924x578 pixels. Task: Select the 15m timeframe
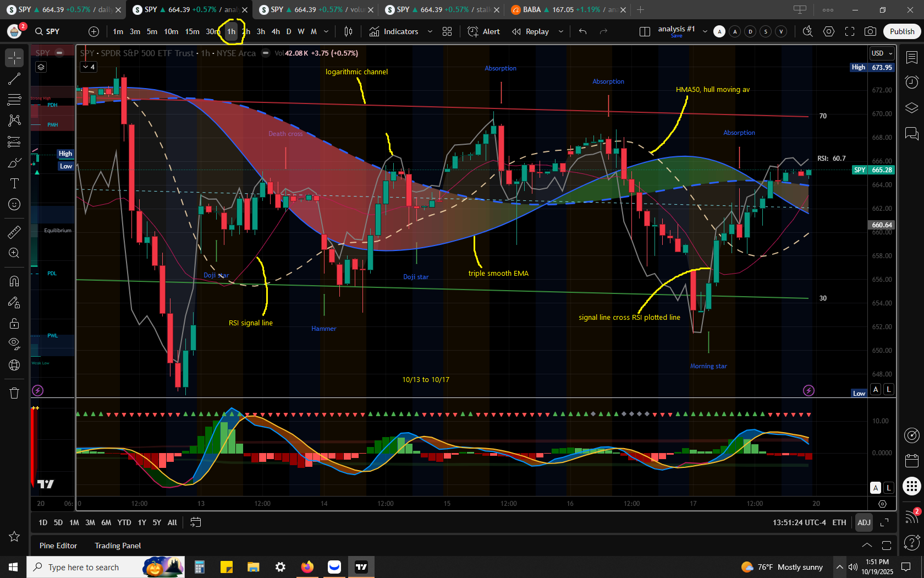click(x=192, y=31)
